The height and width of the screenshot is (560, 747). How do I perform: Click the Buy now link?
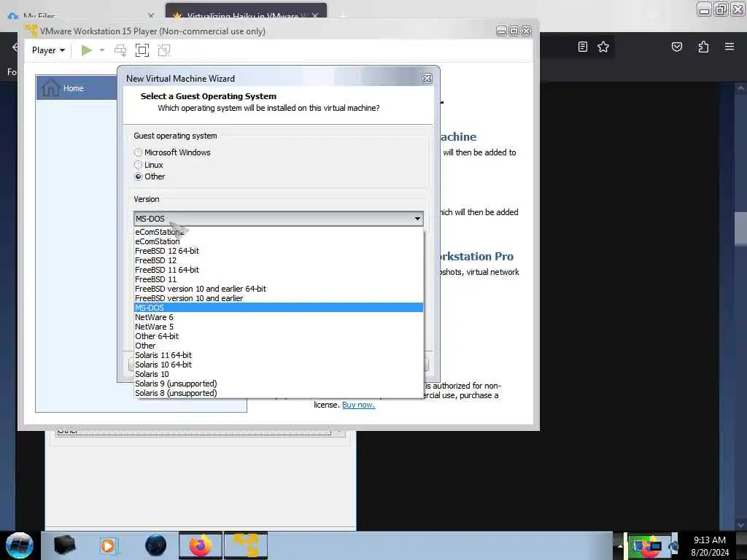(x=358, y=405)
